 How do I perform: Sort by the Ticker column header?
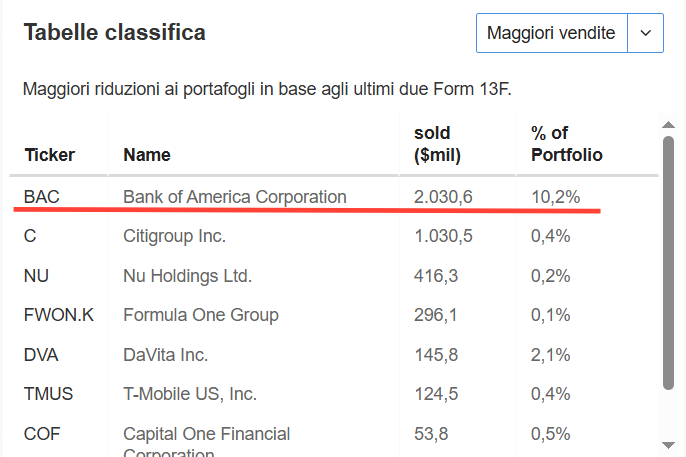[49, 155]
